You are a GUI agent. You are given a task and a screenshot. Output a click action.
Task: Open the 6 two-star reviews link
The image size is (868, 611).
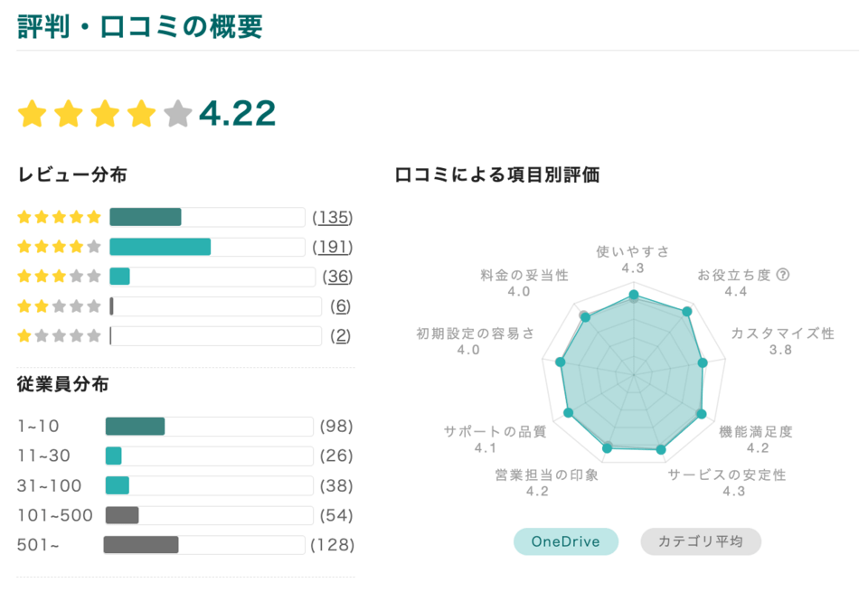[340, 306]
